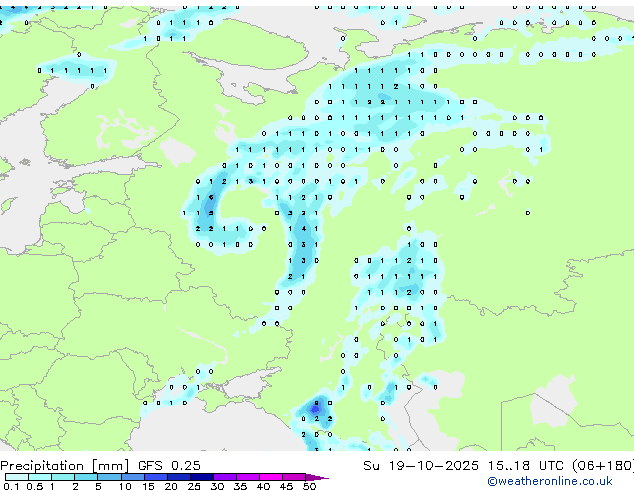Click the 'Su 19-10-2025' date text
Image resolution: width=634 pixels, height=490 pixels.
[421, 466]
